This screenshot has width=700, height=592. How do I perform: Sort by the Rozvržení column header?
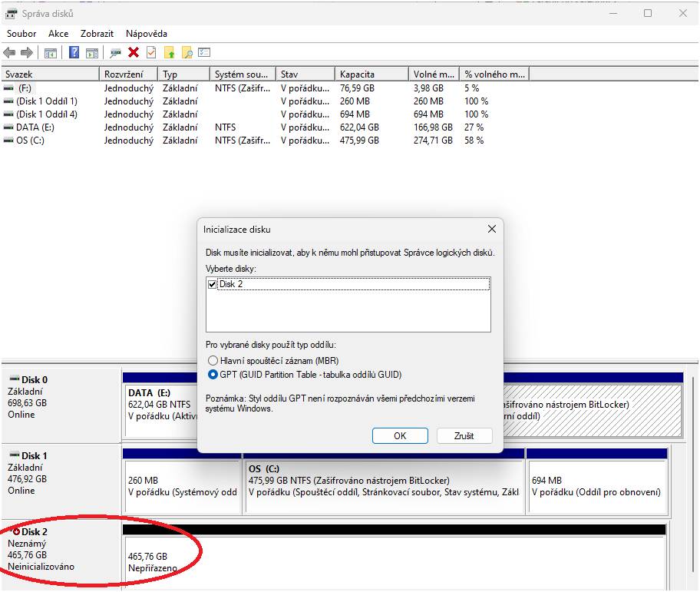point(129,74)
